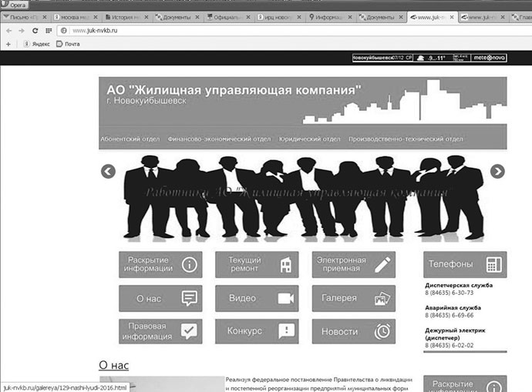The height and width of the screenshot is (392, 532).
Task: Open the Юридический отдел menu item
Action: [x=309, y=139]
